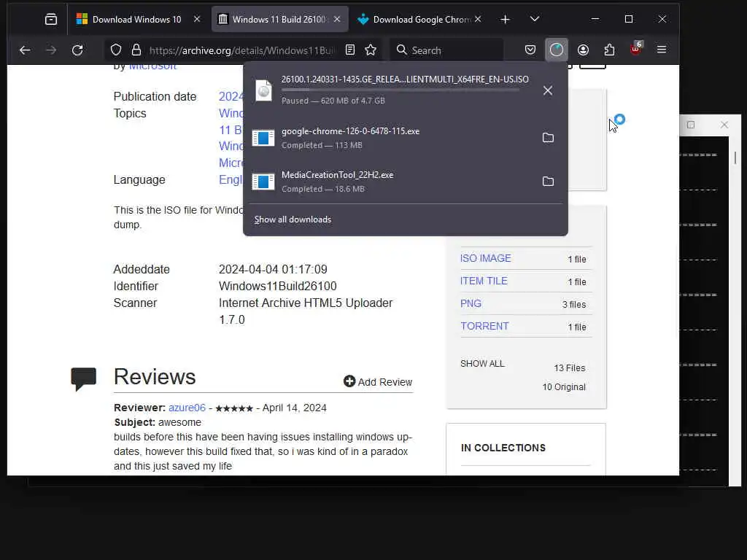747x560 pixels.
Task: Switch to Download Windows 10 tab
Action: (x=138, y=19)
